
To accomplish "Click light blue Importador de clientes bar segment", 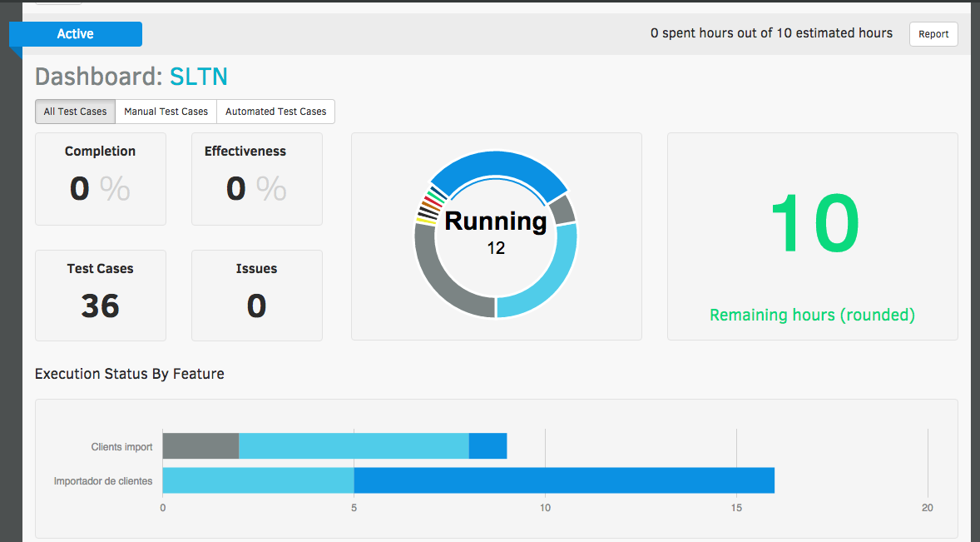I will (258, 480).
